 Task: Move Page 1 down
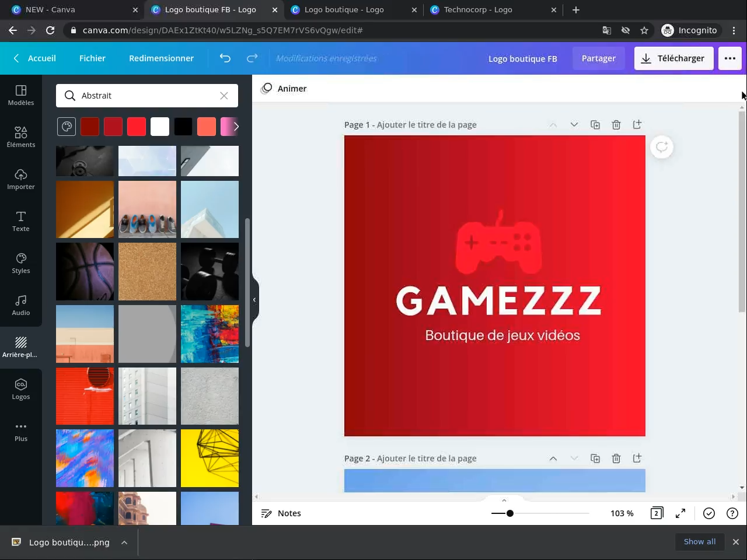pos(574,125)
